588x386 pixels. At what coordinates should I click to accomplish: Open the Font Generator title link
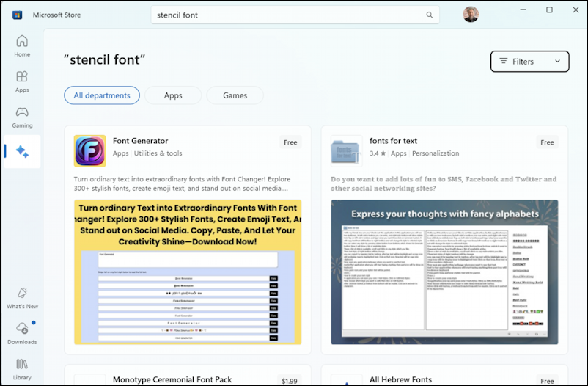[x=141, y=141]
